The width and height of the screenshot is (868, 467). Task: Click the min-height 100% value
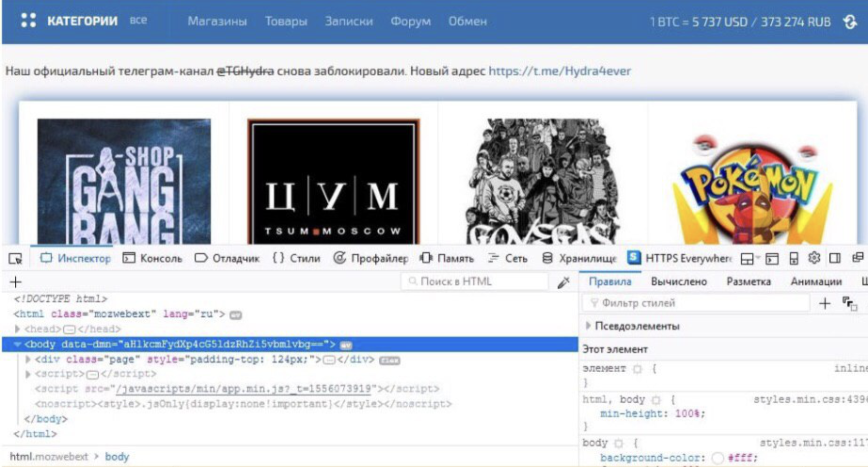coord(689,414)
